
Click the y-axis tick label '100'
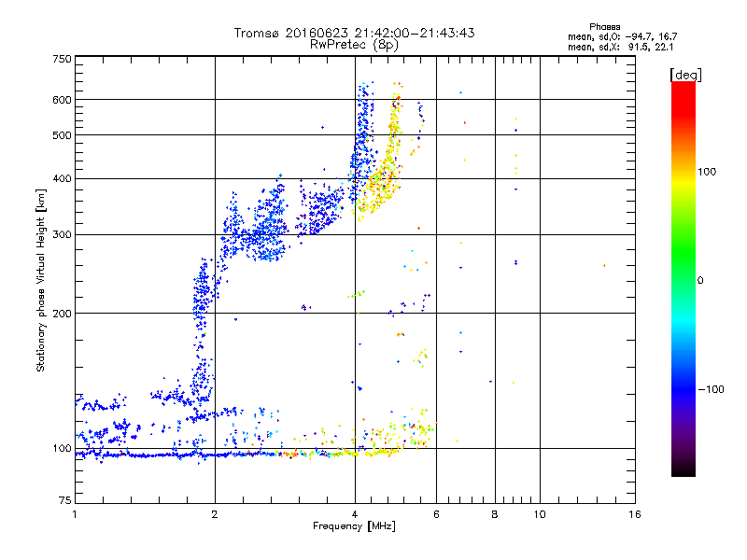pos(62,448)
